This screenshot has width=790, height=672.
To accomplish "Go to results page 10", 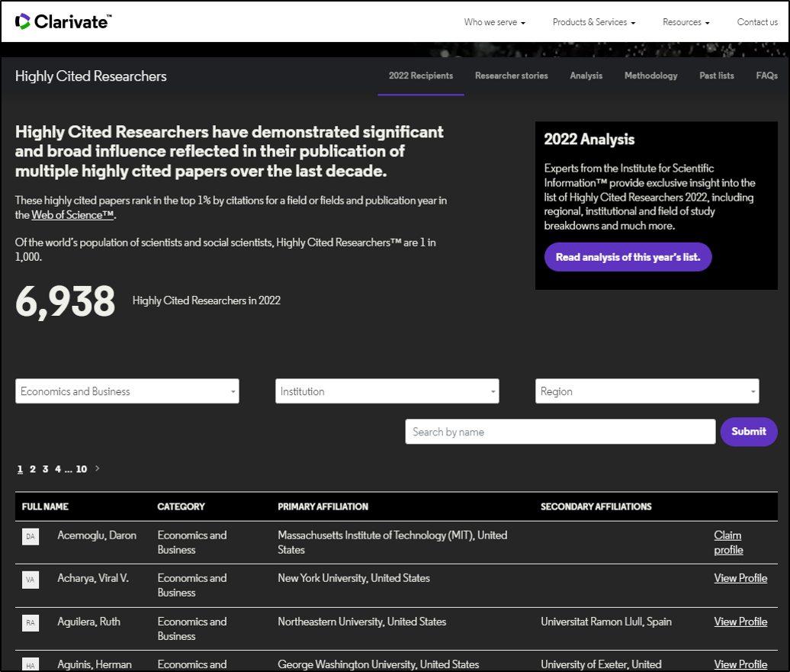I will pos(81,469).
